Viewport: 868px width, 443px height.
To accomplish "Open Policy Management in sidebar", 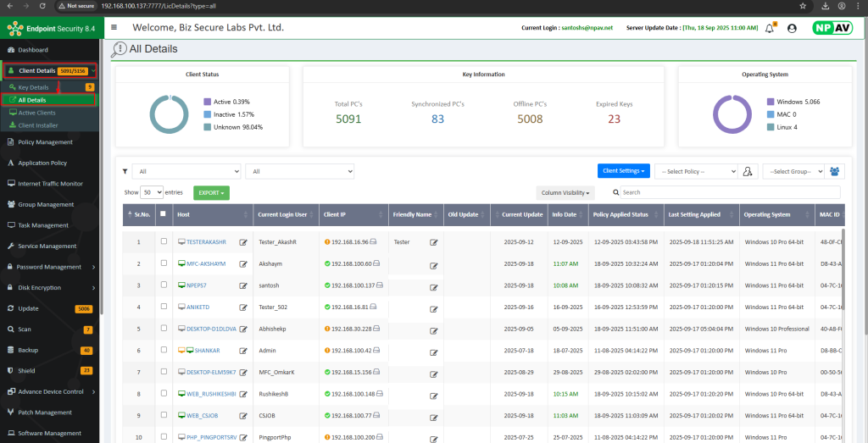I will (x=46, y=142).
